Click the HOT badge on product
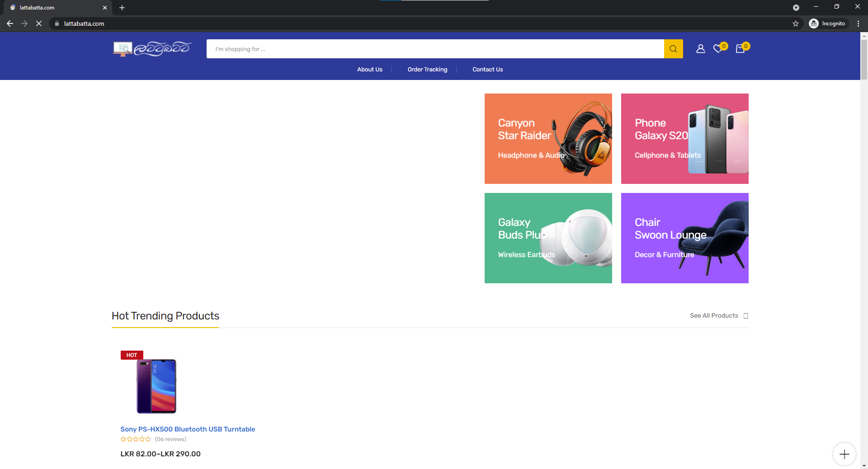 pyautogui.click(x=132, y=355)
